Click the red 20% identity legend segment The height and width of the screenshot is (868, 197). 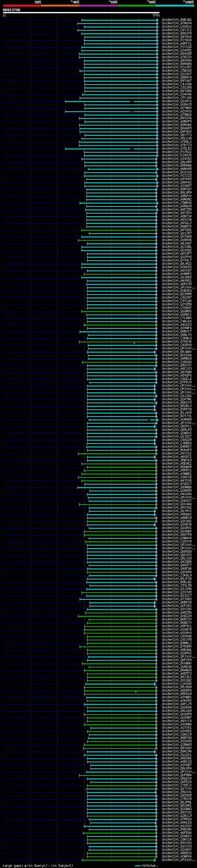[x=22, y=6]
